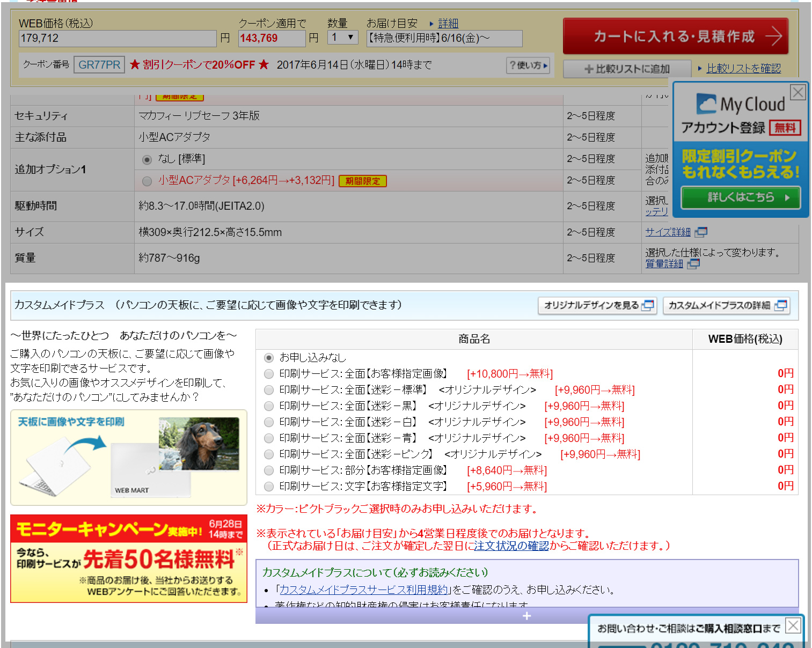Open the quantity dropdown
This screenshot has width=812, height=648.
click(x=342, y=38)
